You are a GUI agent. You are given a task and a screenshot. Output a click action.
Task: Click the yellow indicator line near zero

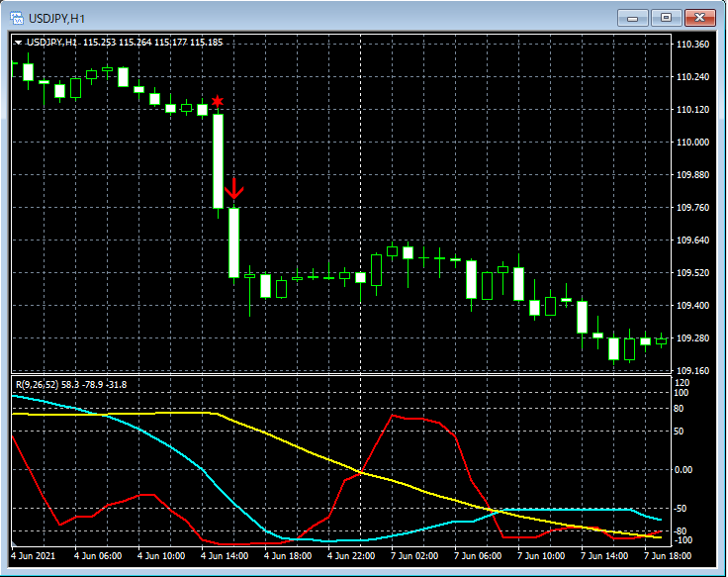tap(360, 472)
